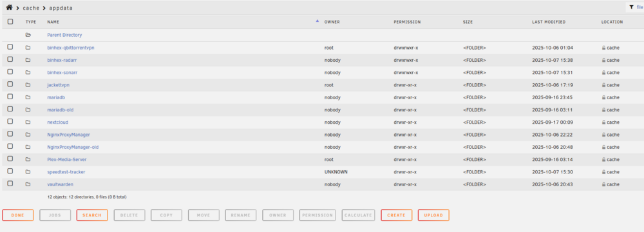Click folder icon in Plex-Media-Server row
The height and width of the screenshot is (232, 644).
point(28,159)
